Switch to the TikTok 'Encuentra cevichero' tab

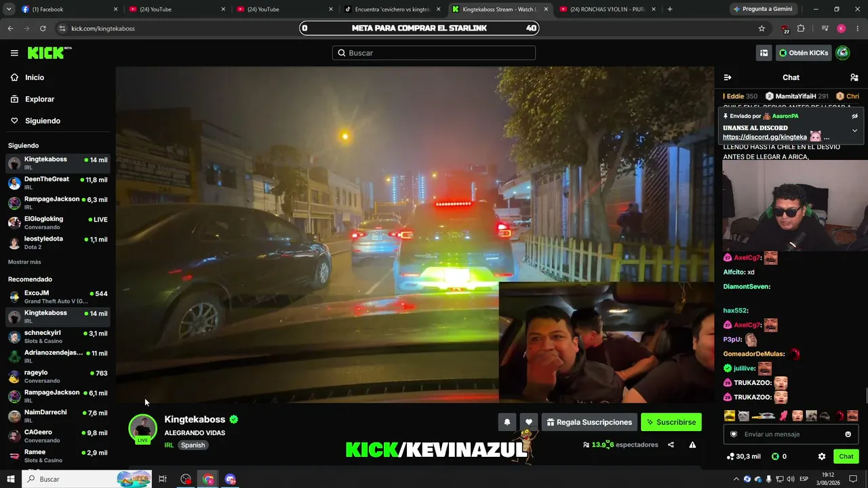coord(392,9)
